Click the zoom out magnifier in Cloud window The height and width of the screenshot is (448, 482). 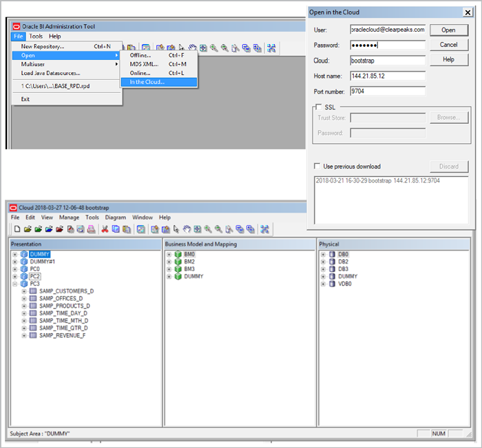pos(218,229)
